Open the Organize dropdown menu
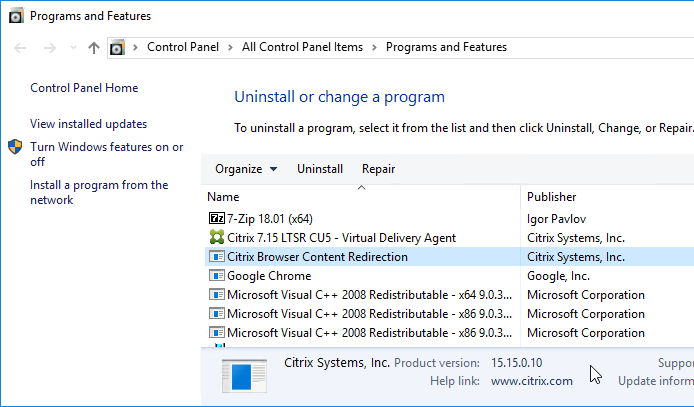The width and height of the screenshot is (694, 407). pos(246,169)
